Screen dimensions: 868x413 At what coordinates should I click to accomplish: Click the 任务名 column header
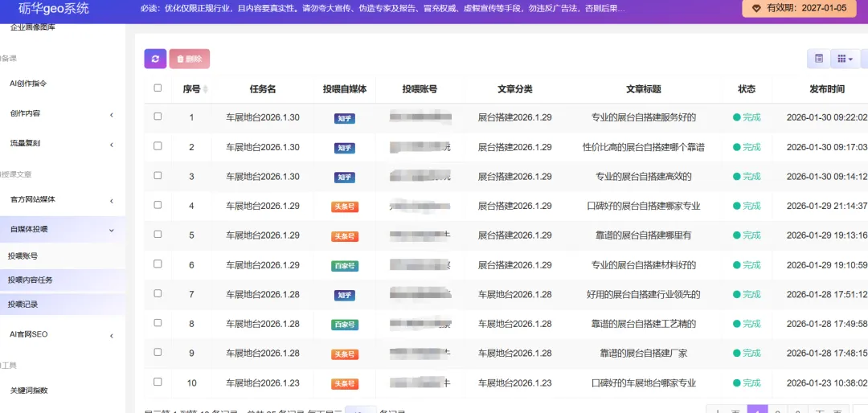click(262, 89)
